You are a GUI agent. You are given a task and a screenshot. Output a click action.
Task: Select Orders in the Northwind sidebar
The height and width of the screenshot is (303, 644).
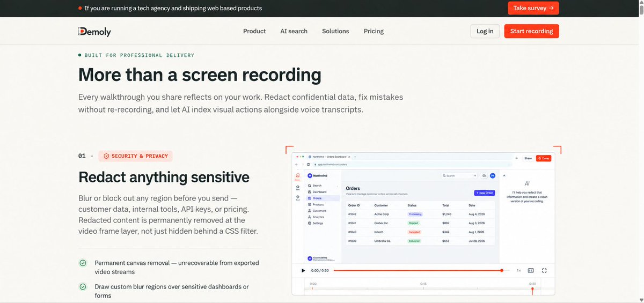click(323, 198)
